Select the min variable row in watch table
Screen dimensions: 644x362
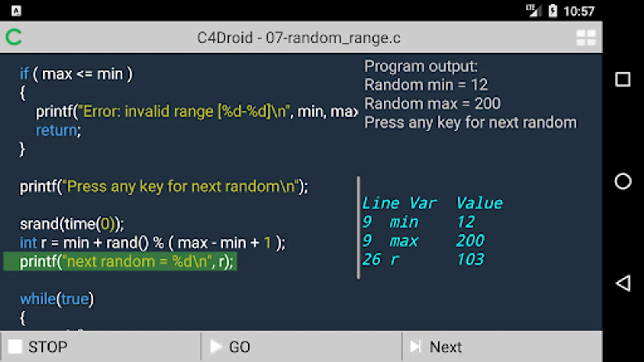419,222
